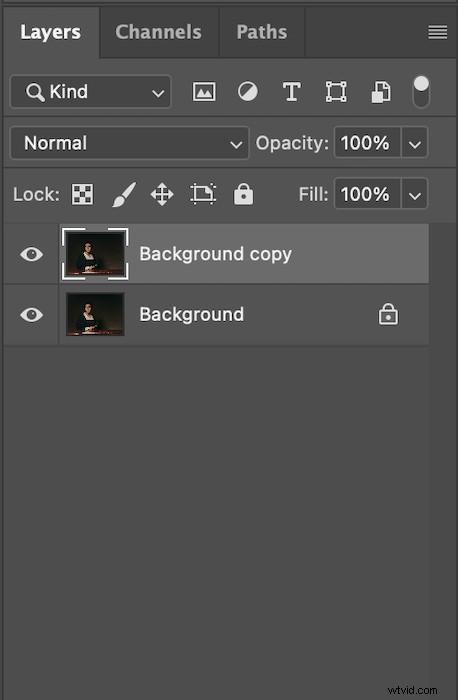This screenshot has height=700, width=458.
Task: Lock image pixels brush icon
Action: 124,194
